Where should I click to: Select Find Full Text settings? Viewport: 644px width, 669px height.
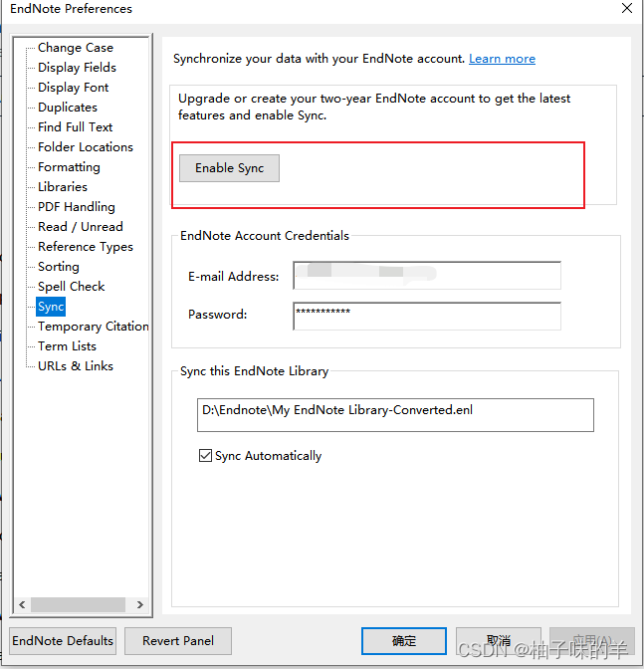click(x=75, y=127)
